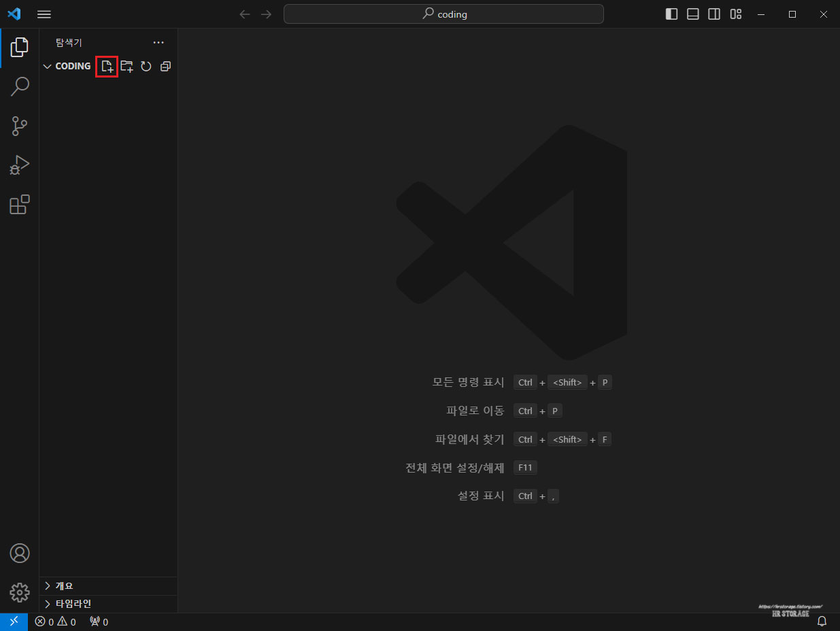The height and width of the screenshot is (631, 840).
Task: Expand the 개요 outline section
Action: (109, 586)
